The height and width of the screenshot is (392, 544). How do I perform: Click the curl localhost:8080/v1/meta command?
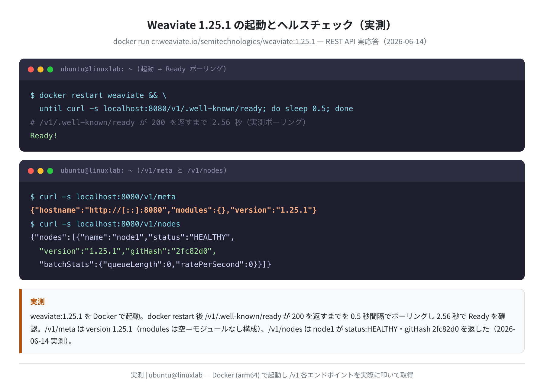(x=103, y=197)
